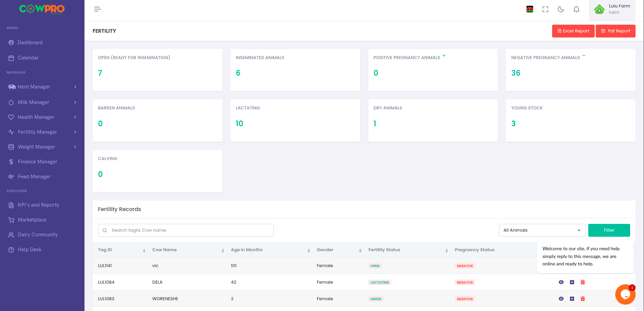This screenshot has width=644, height=311.
Task: Click the plus icon for WORENESHE row
Action: [572, 299]
